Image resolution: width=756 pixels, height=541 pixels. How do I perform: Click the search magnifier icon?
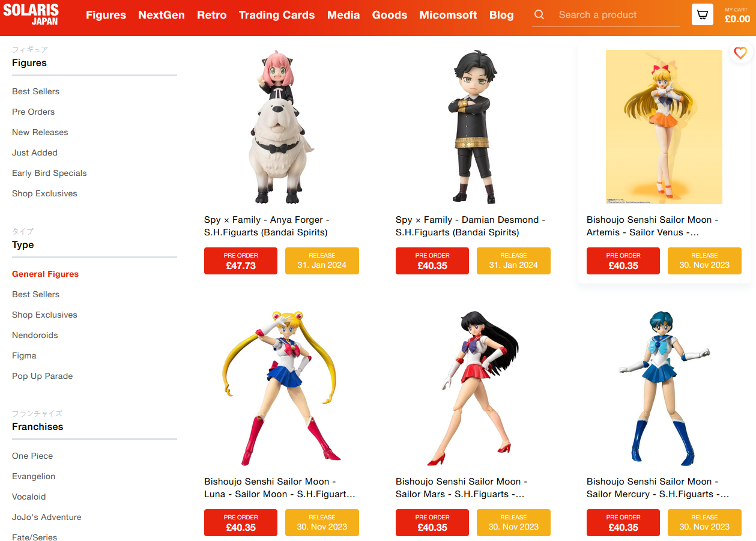539,14
